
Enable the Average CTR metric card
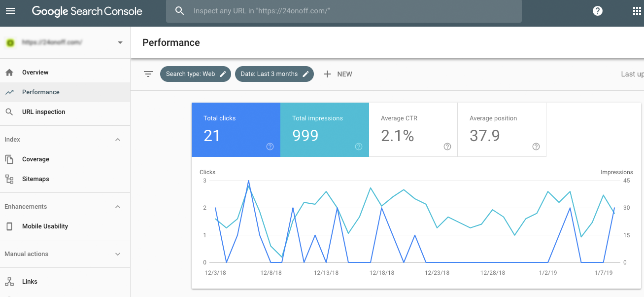[413, 130]
